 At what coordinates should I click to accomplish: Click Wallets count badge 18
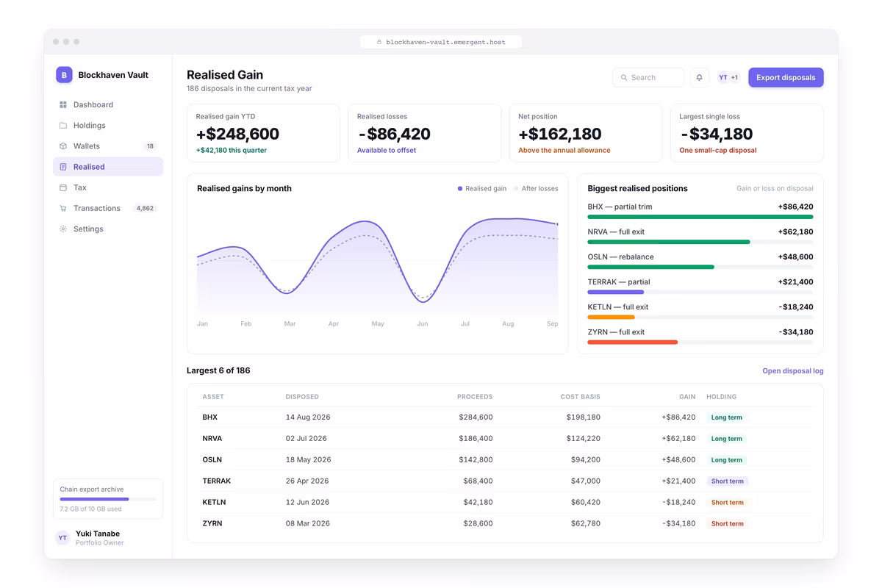[x=151, y=146]
